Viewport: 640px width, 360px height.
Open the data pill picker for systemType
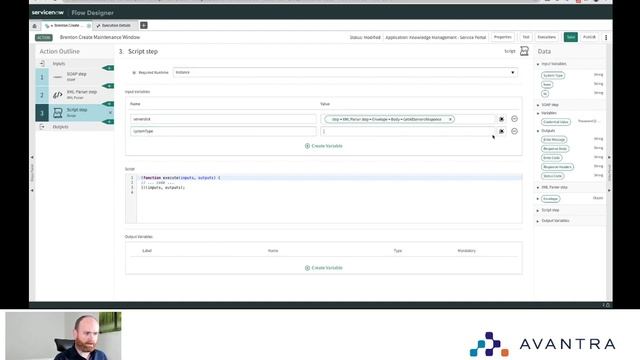point(501,131)
